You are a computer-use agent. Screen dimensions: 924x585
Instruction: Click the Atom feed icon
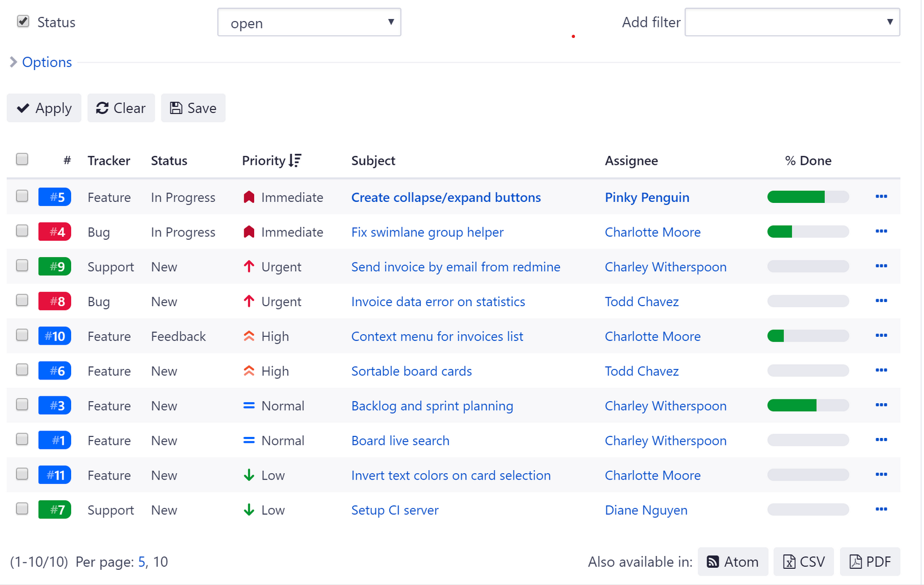(713, 562)
